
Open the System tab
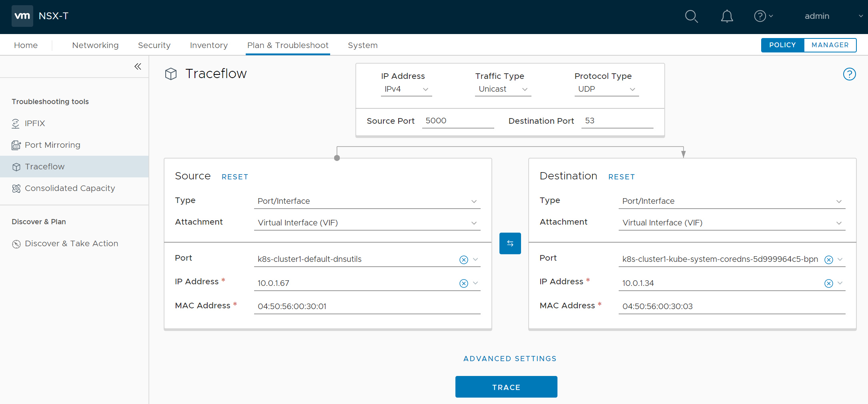(363, 45)
